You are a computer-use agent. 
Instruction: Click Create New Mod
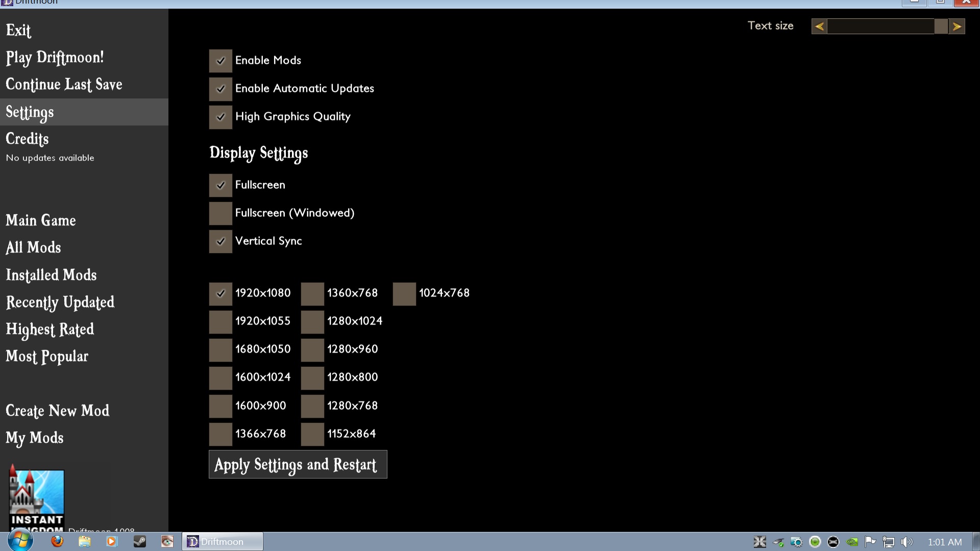tap(57, 411)
